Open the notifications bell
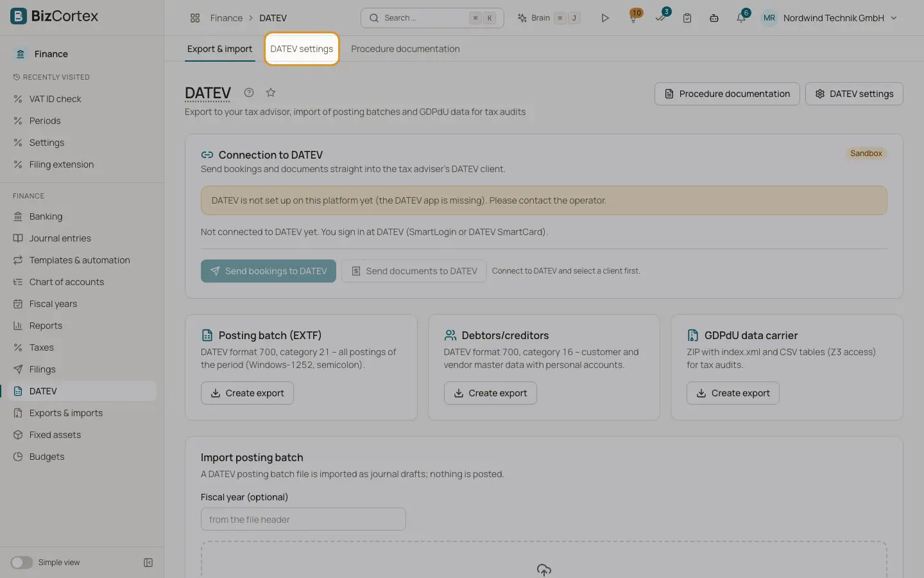The height and width of the screenshot is (578, 924). point(741,17)
